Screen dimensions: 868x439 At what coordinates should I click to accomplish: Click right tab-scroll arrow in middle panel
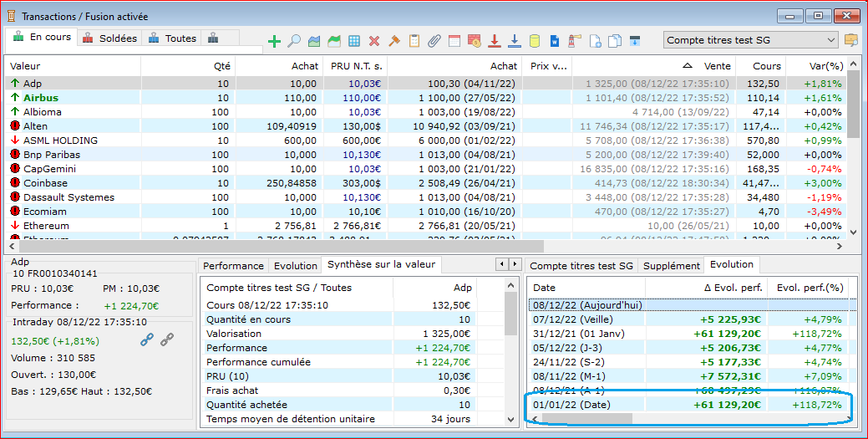point(515,264)
